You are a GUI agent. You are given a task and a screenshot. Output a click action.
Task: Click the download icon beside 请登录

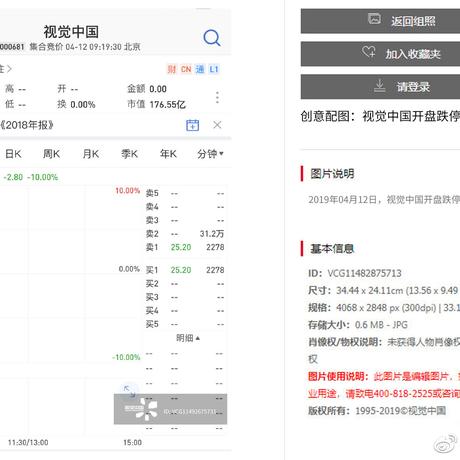click(379, 86)
